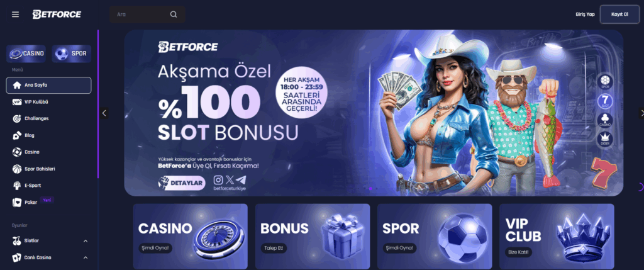Open Telegram icon on the banner
This screenshot has height=270, width=644.
click(241, 179)
